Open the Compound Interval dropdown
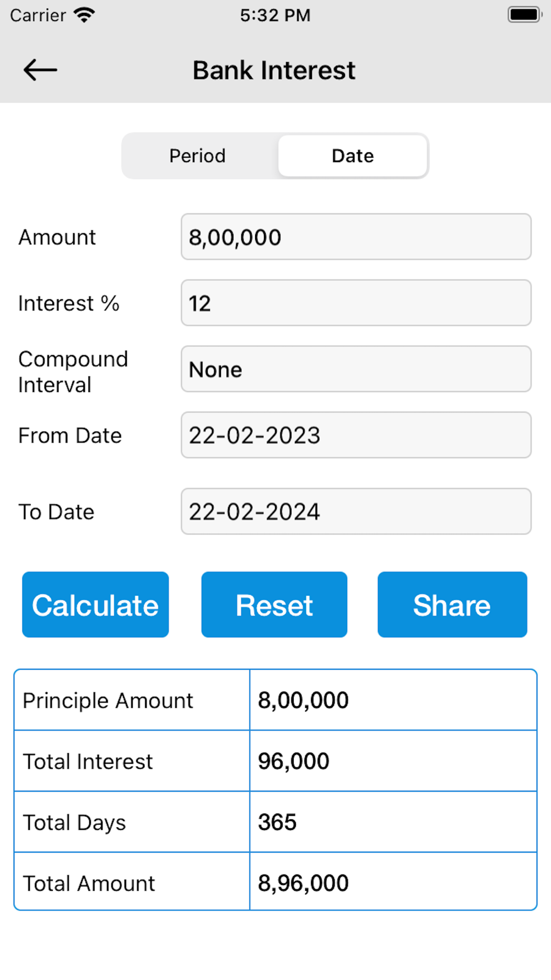The height and width of the screenshot is (980, 551). click(x=356, y=369)
